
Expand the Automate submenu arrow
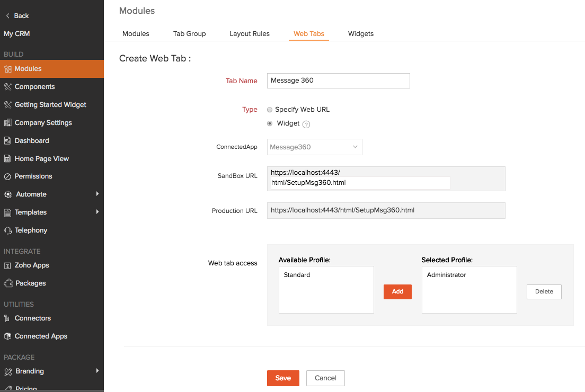97,194
